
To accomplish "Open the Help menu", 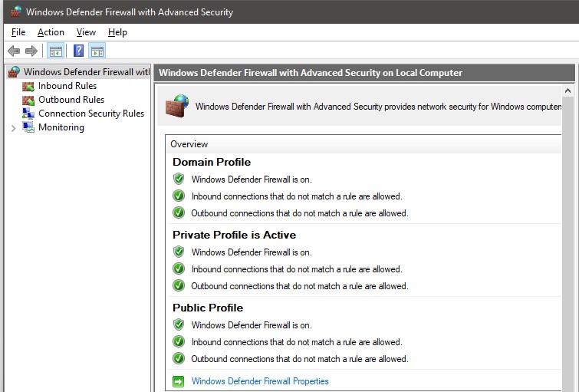I will (117, 32).
